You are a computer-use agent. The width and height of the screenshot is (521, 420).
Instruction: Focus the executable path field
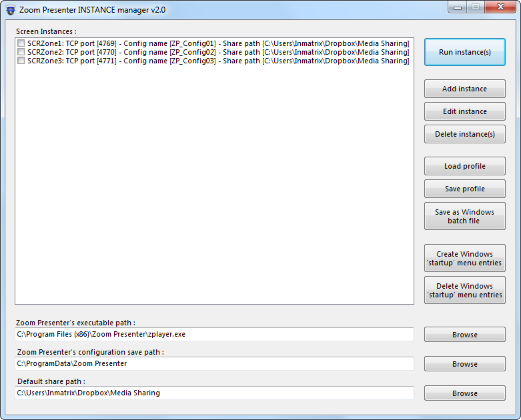point(214,335)
